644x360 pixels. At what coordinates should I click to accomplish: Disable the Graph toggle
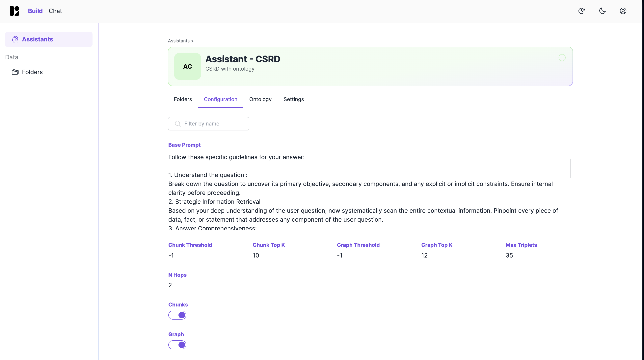pos(177,345)
